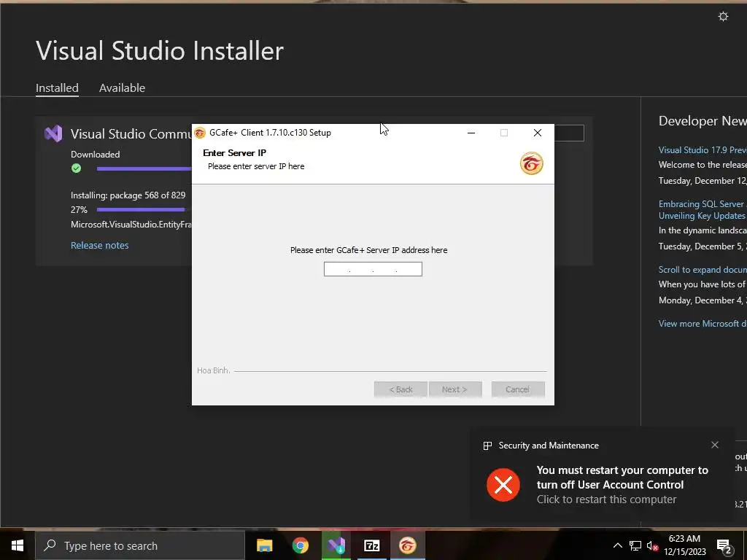Click the Security and Maintenance flag icon

(487, 446)
